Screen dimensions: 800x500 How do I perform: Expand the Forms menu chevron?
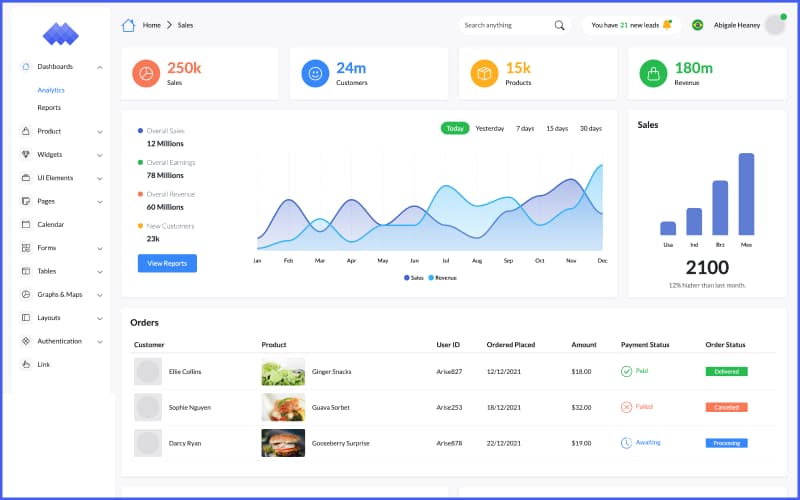[99, 248]
